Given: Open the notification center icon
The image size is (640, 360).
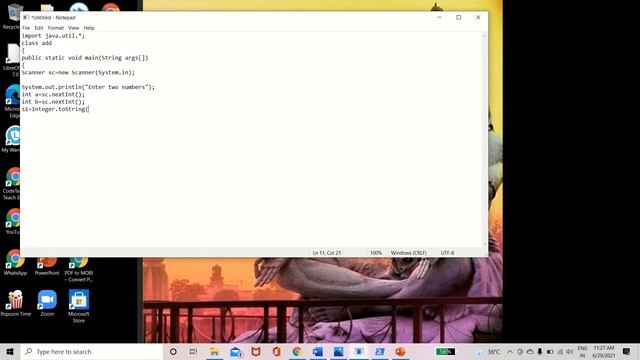Looking at the screenshot, I should [x=627, y=351].
